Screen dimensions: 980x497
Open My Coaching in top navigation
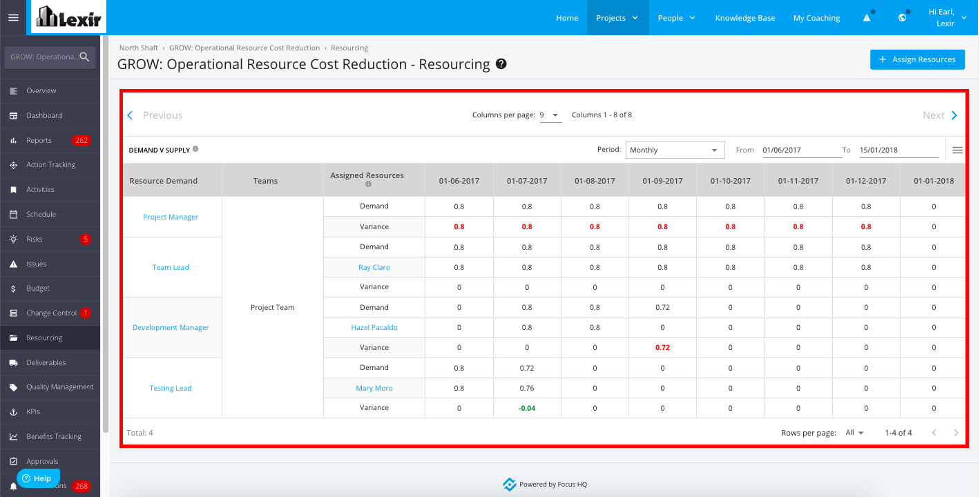click(816, 18)
